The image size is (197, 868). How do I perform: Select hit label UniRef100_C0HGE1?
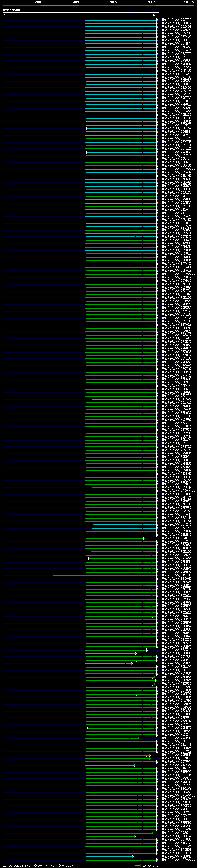coord(177,162)
